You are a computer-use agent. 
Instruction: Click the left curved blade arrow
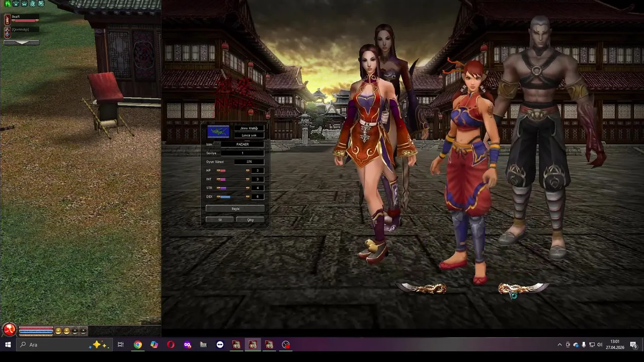[423, 288]
